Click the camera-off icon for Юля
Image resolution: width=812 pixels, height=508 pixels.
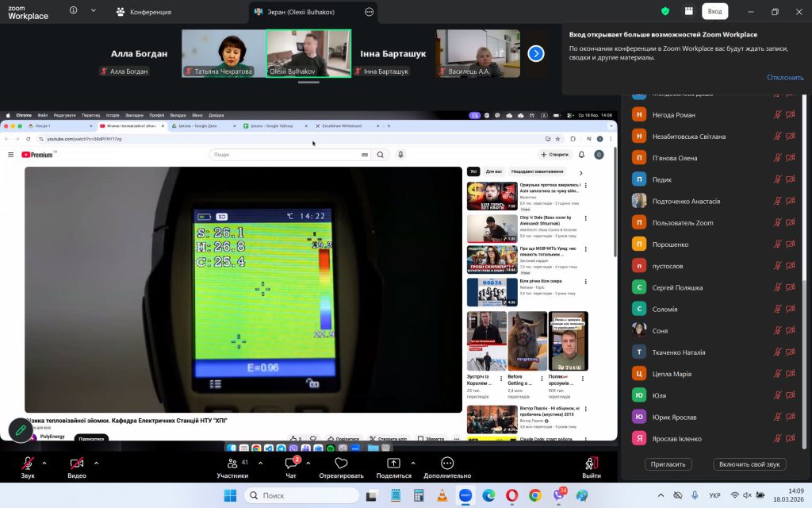coord(791,395)
